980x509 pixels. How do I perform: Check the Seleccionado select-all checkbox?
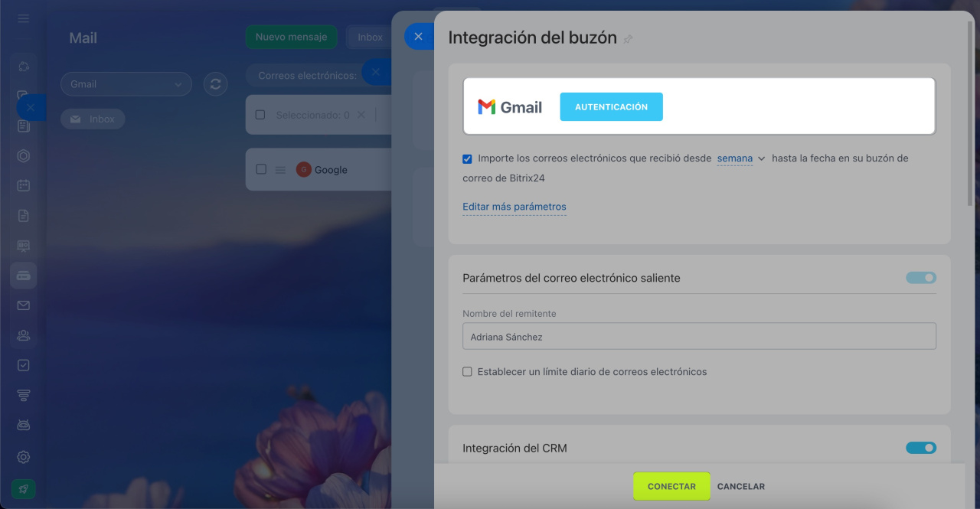(x=260, y=115)
